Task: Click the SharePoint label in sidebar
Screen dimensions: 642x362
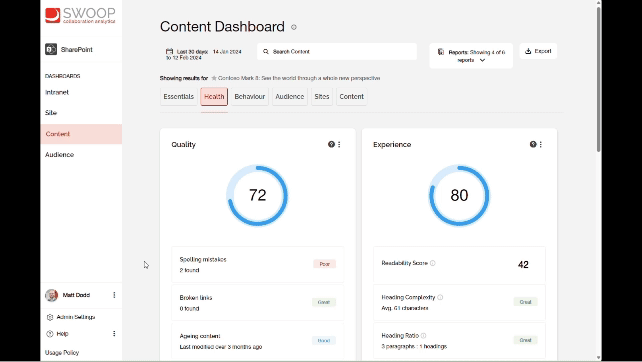Action: [x=77, y=50]
